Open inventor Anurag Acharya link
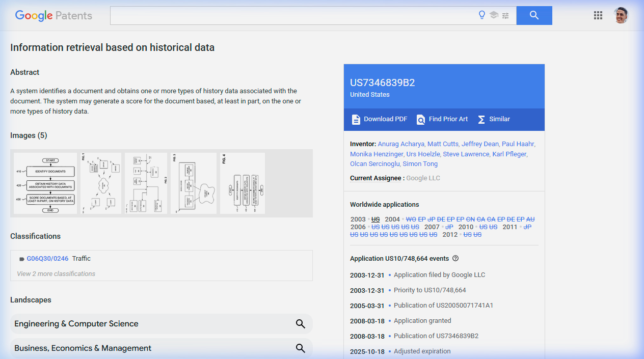 (400, 144)
